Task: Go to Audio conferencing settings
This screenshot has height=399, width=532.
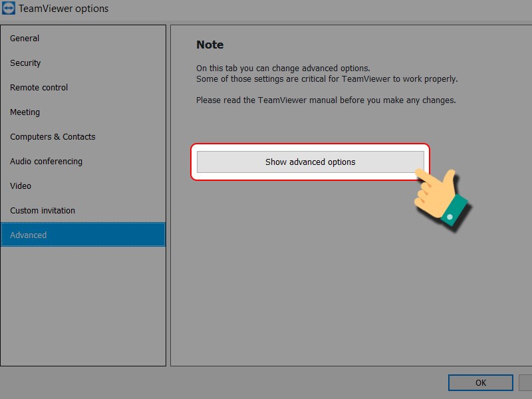Action: (x=82, y=162)
